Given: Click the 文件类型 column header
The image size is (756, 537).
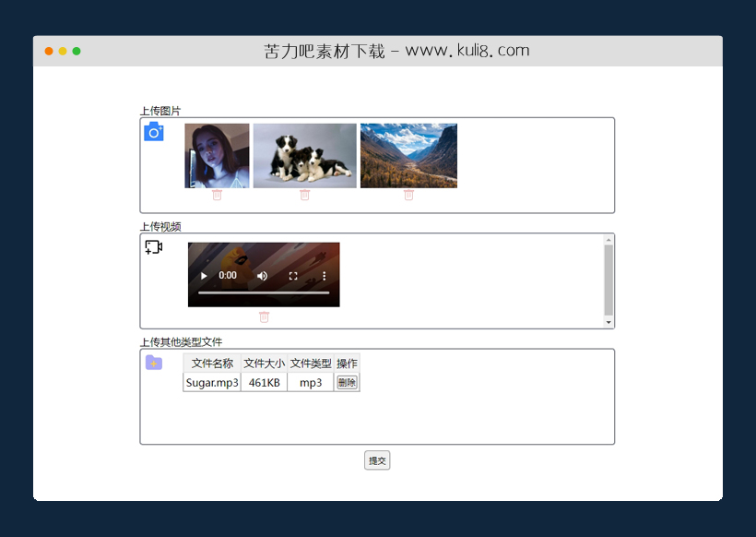Looking at the screenshot, I should [310, 363].
